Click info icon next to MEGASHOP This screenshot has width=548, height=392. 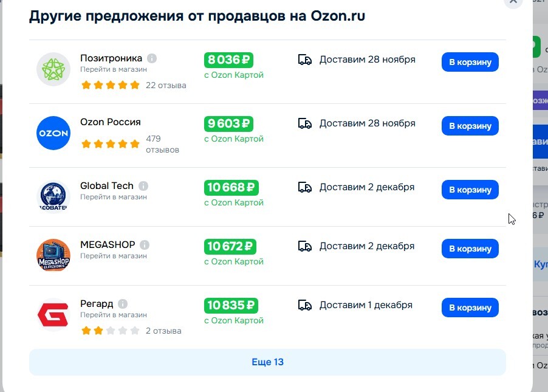tap(145, 245)
